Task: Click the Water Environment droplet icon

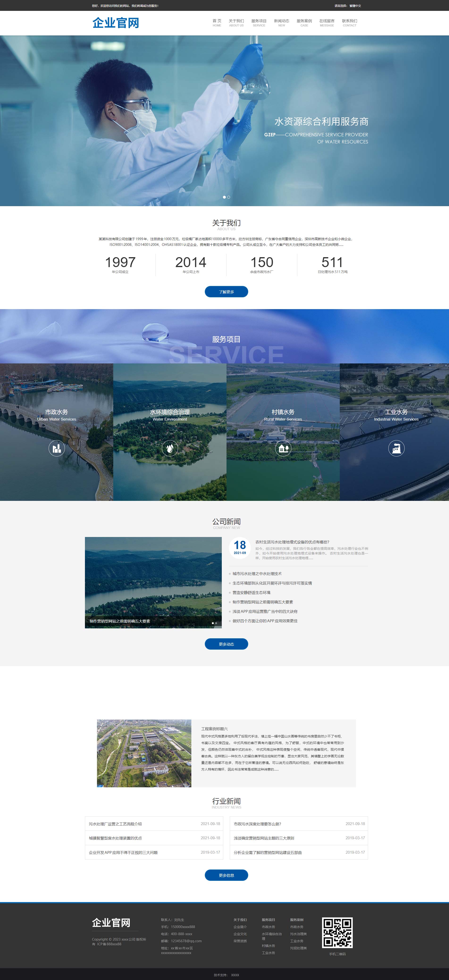Action: [170, 448]
